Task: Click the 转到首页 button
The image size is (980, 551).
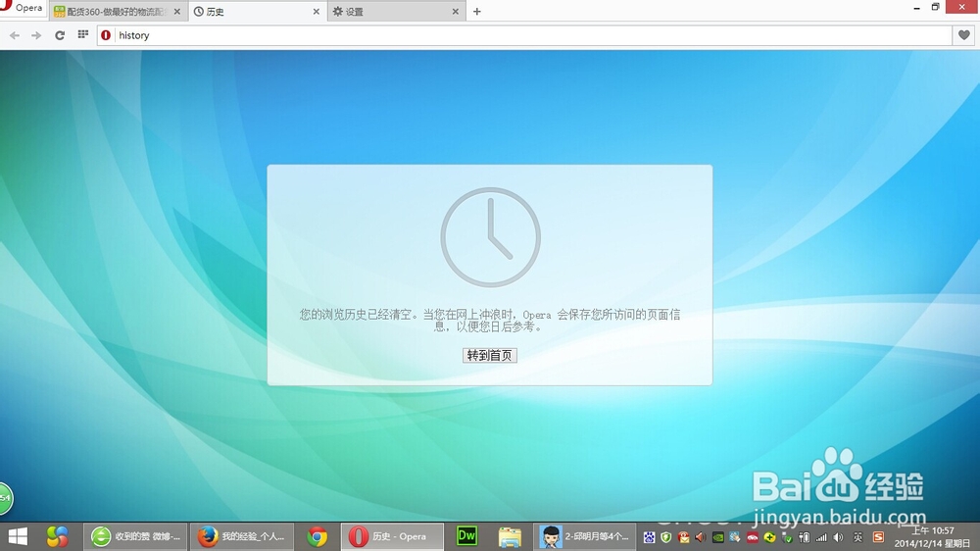Action: [x=489, y=355]
